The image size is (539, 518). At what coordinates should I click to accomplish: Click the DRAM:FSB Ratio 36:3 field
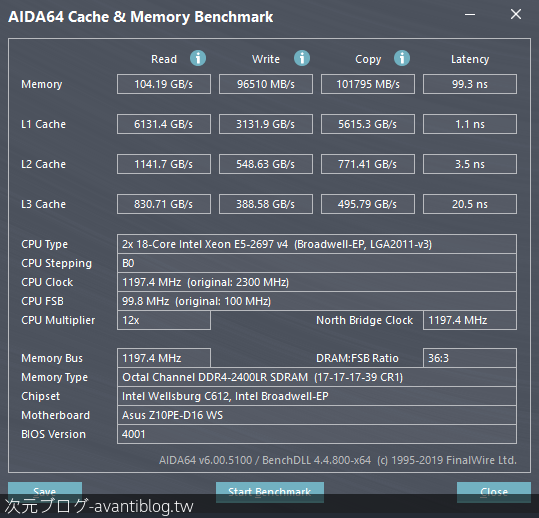(470, 358)
